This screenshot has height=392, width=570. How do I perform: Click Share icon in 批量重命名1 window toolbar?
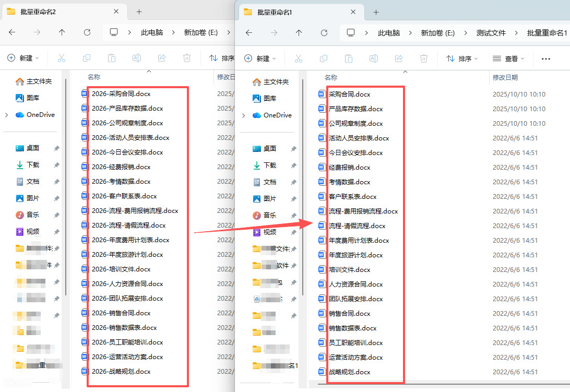pos(399,58)
